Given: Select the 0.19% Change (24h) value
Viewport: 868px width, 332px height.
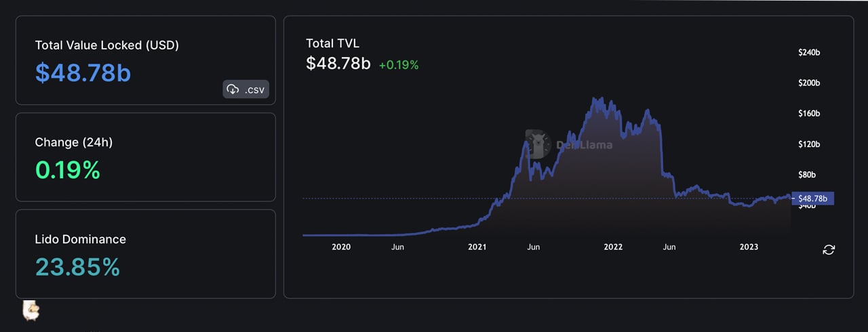Looking at the screenshot, I should [x=68, y=170].
